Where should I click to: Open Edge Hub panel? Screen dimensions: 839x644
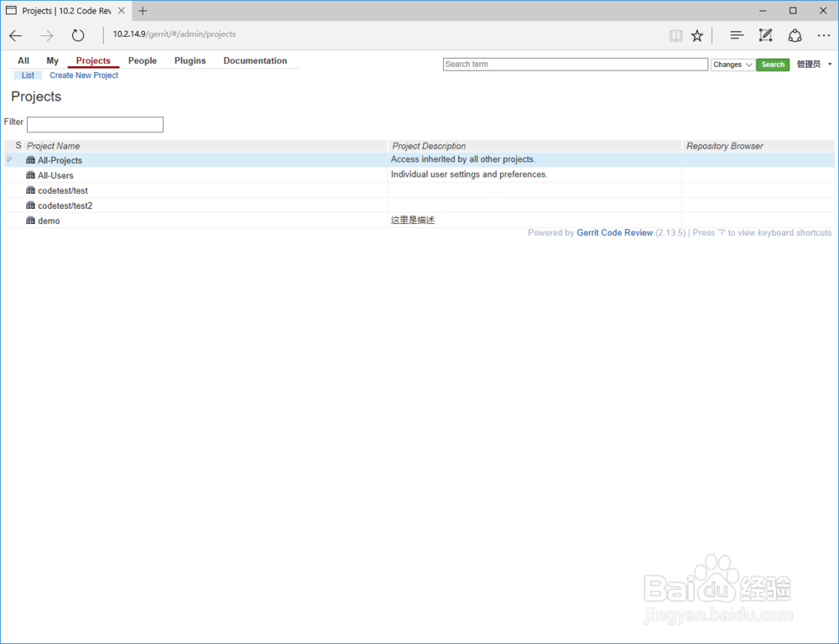click(x=736, y=35)
